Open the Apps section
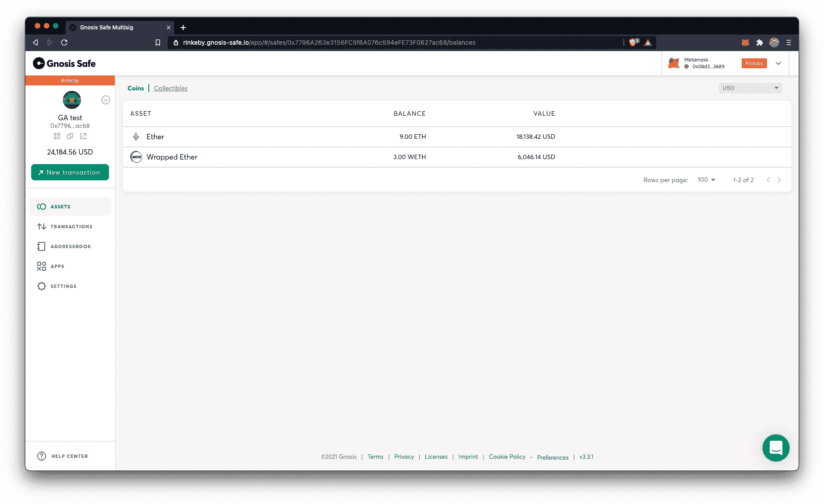824x504 pixels. [70, 266]
